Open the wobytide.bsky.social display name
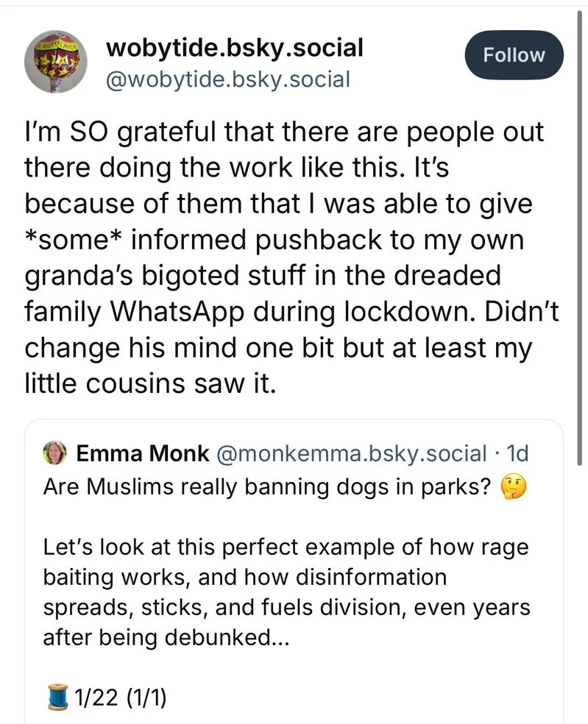This screenshot has height=724, width=588. 235,48
